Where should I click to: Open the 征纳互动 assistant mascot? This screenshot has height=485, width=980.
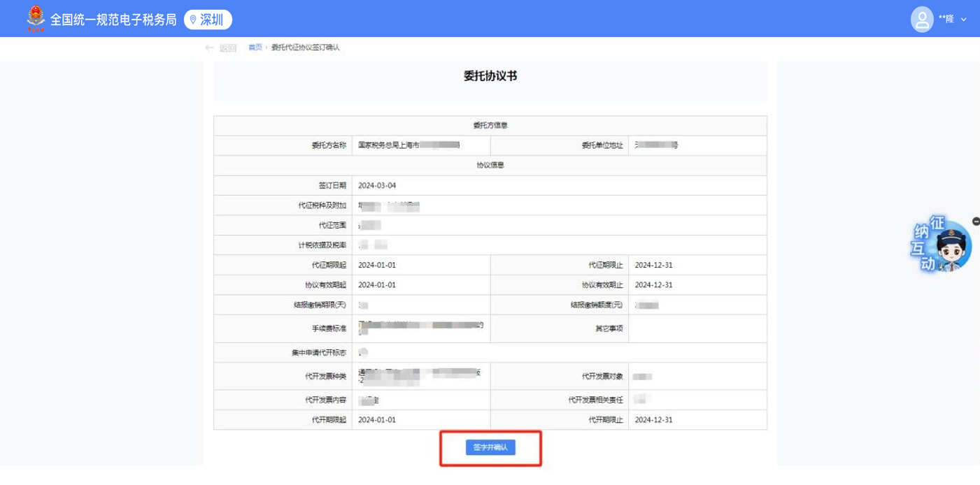[x=942, y=245]
